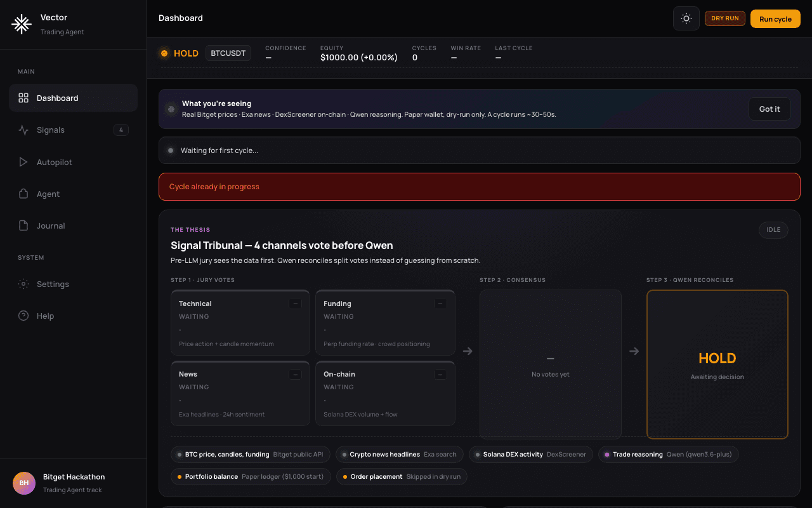Click the Autopilot play triangle icon
812x508 pixels.
pyautogui.click(x=23, y=162)
